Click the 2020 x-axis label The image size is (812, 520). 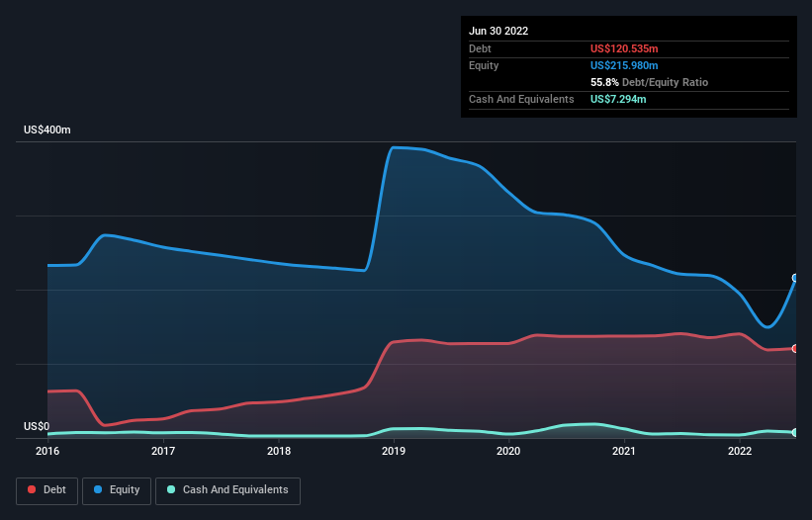[508, 451]
